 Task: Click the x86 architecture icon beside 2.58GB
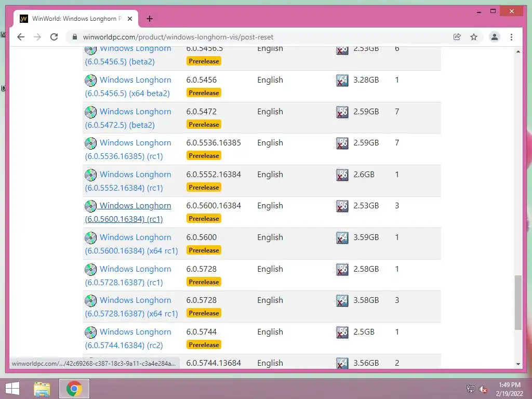coord(342,270)
